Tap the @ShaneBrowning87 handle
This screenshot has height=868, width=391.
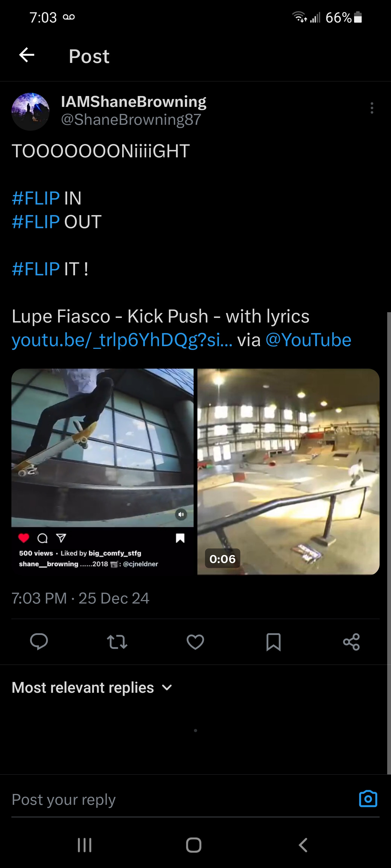click(131, 120)
